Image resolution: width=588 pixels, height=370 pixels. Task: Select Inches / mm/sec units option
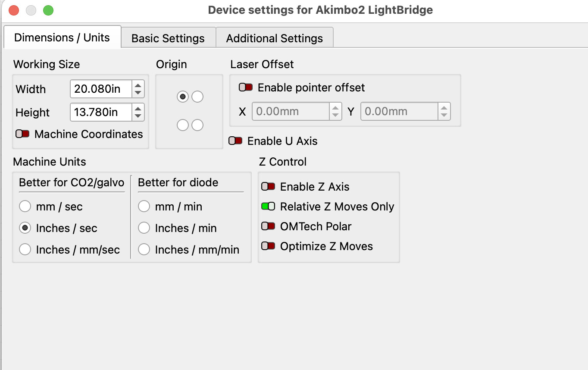click(x=25, y=250)
